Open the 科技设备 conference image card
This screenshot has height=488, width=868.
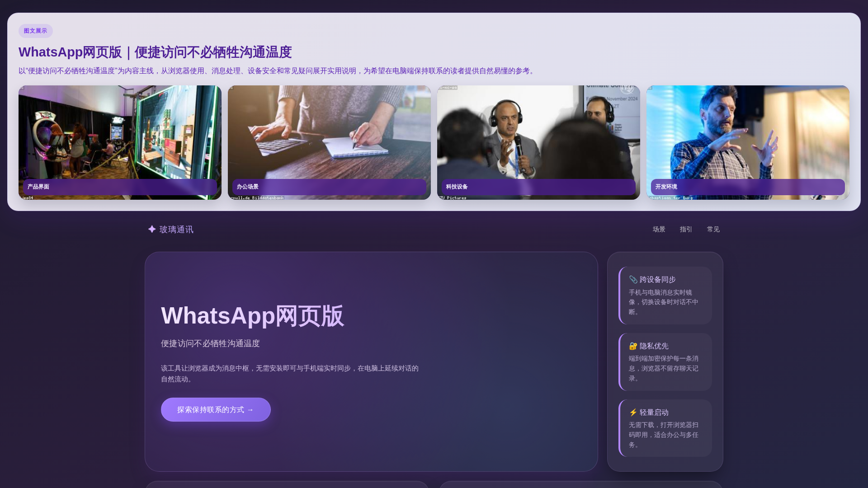[x=538, y=142]
